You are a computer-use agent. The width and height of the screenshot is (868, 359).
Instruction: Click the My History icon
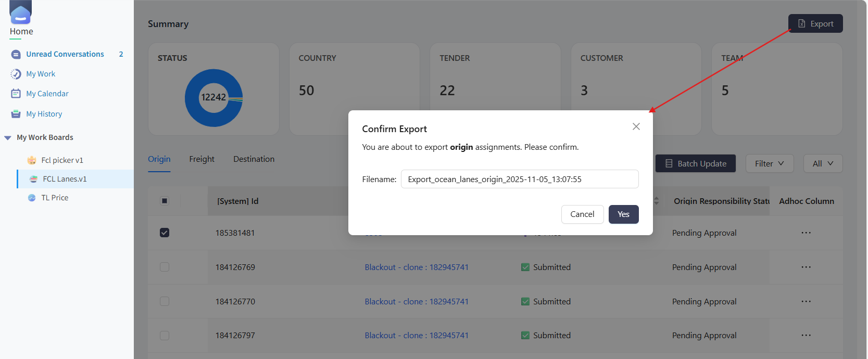(16, 114)
